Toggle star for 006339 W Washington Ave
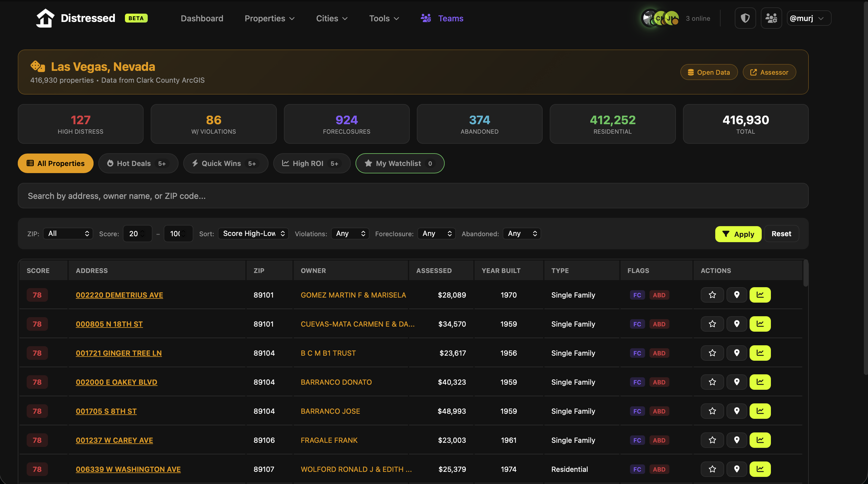Viewport: 868px width, 484px height. (712, 469)
